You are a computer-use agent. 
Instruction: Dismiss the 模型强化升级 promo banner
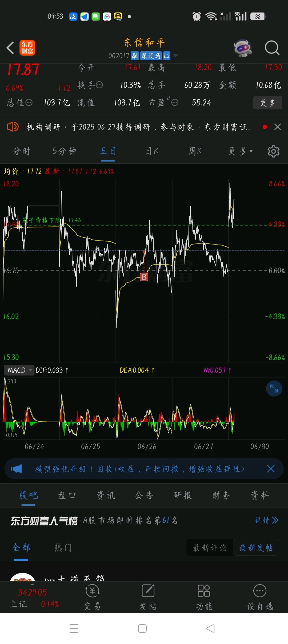pos(271,469)
